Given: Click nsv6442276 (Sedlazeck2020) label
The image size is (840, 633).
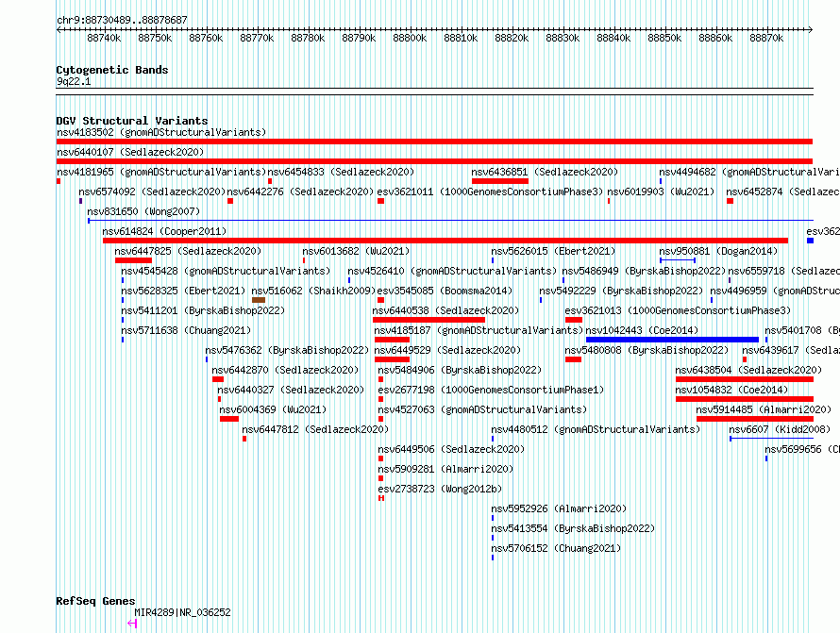Looking at the screenshot, I should [x=300, y=192].
